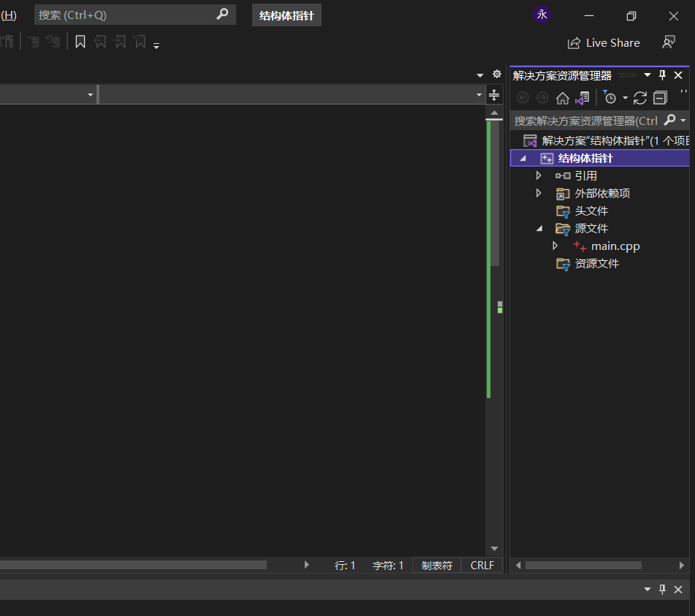Toggle a bookmark on the current line
The width and height of the screenshot is (695, 616).
click(80, 42)
